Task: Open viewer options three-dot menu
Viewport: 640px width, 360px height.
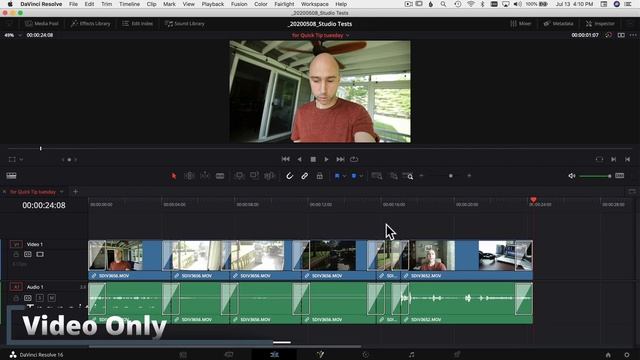Action: point(633,35)
